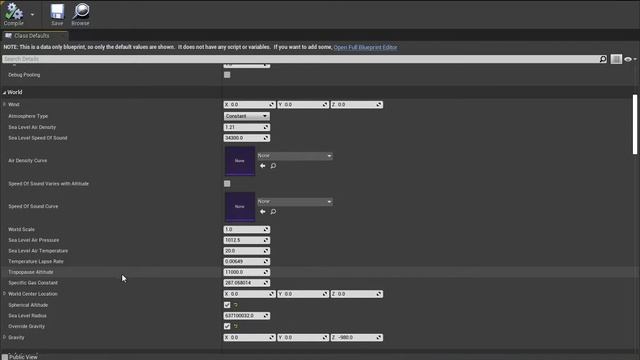Open details view options eye icon
640x360 pixels.
tap(630, 59)
